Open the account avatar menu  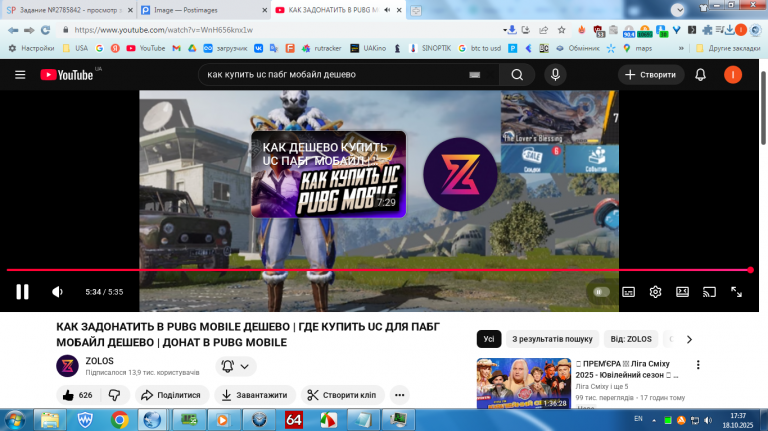(733, 74)
